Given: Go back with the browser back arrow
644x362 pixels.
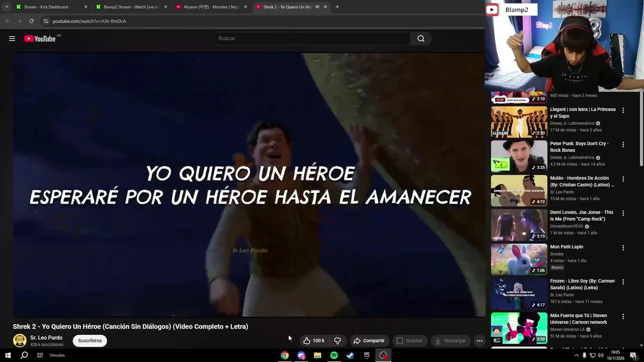Looking at the screenshot, I should (7, 21).
